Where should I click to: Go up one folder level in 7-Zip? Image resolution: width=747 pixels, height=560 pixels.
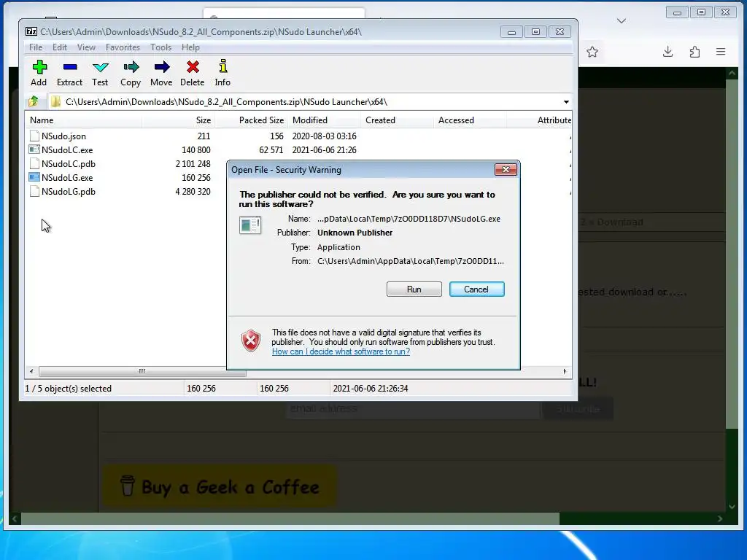[34, 101]
